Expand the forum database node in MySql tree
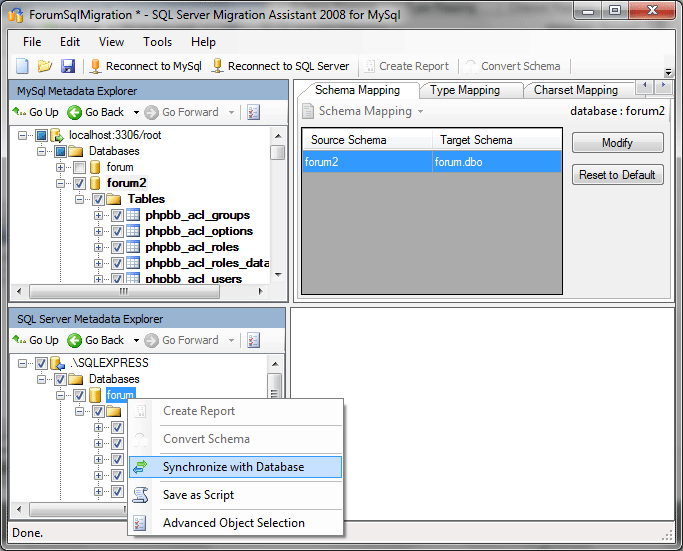683x551 pixels. (x=61, y=167)
